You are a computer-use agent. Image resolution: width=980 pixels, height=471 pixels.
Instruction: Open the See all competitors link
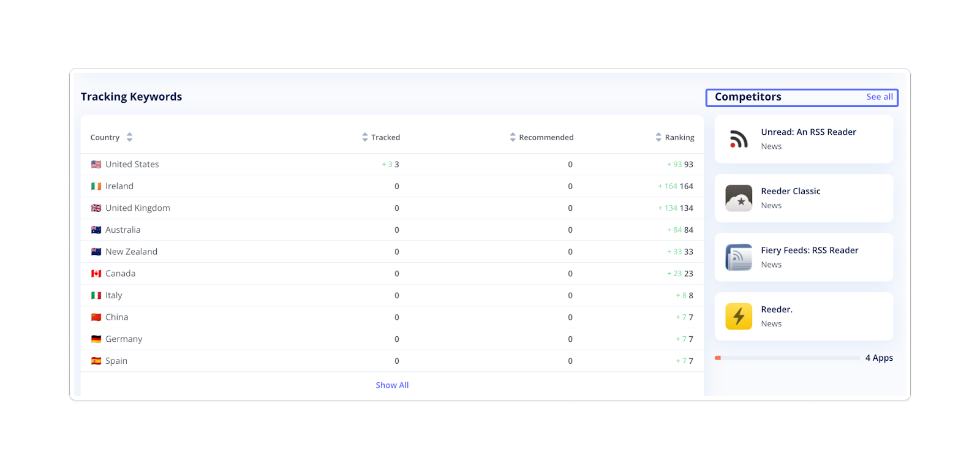[x=880, y=97]
